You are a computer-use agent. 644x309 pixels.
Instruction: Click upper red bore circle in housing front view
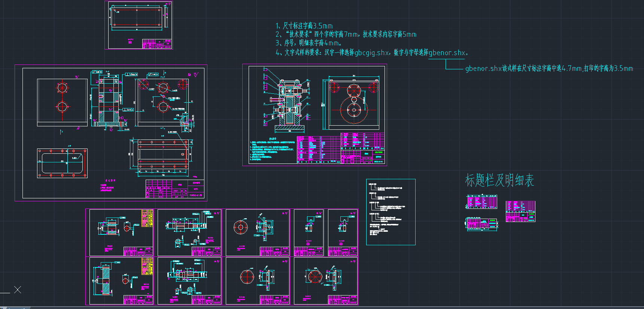click(x=62, y=88)
